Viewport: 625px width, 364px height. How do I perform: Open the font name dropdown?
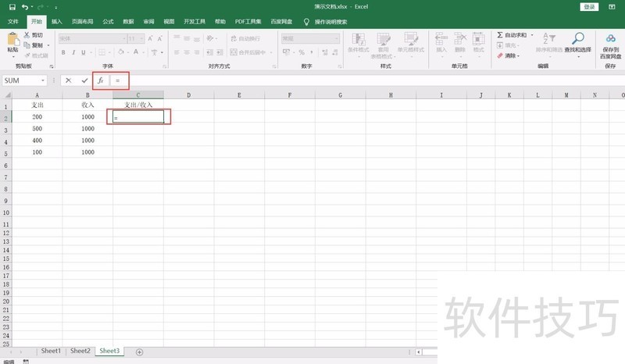[124, 39]
